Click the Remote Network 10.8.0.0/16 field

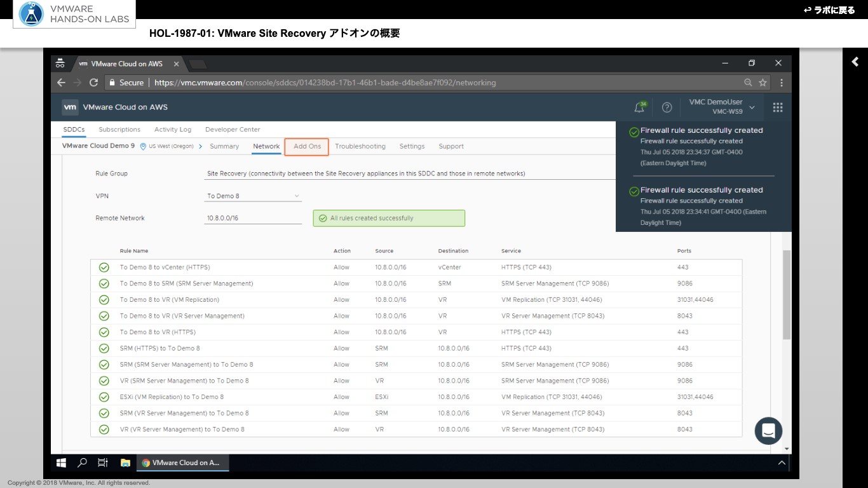[x=253, y=218]
